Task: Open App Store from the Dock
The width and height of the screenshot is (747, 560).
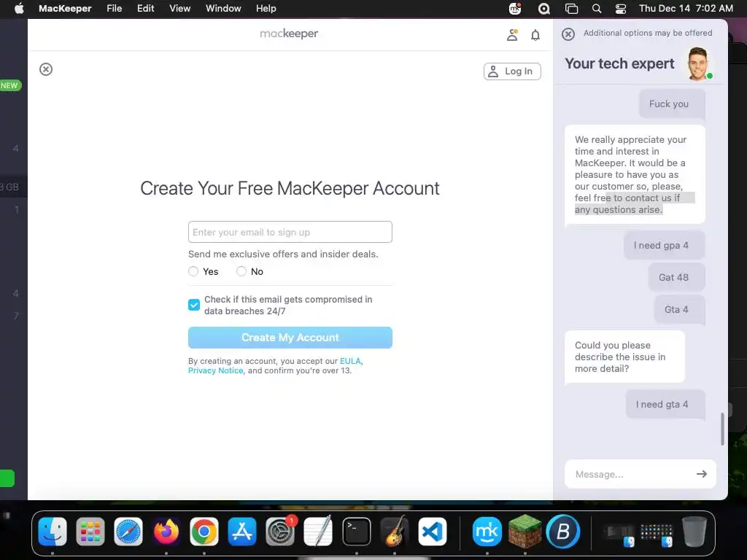Action: pos(242,532)
